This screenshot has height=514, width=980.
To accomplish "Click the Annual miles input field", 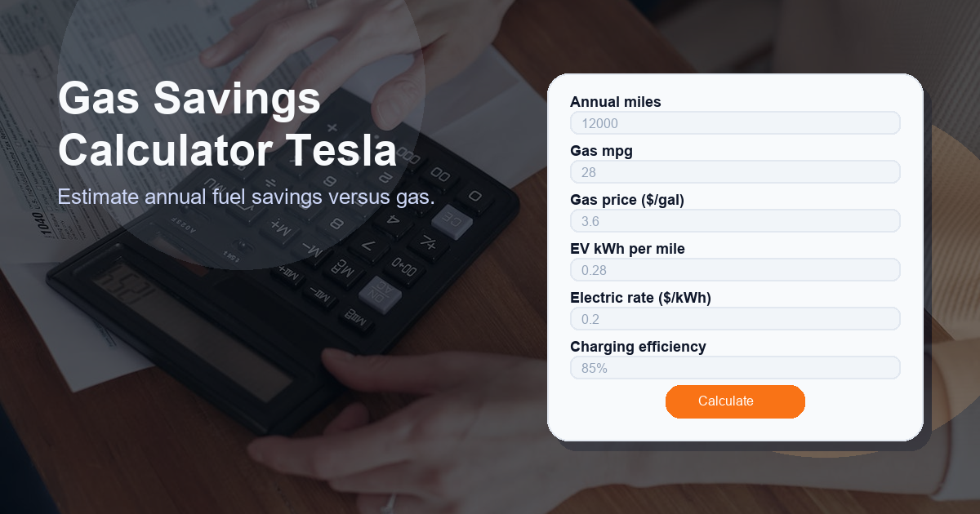I will point(735,122).
